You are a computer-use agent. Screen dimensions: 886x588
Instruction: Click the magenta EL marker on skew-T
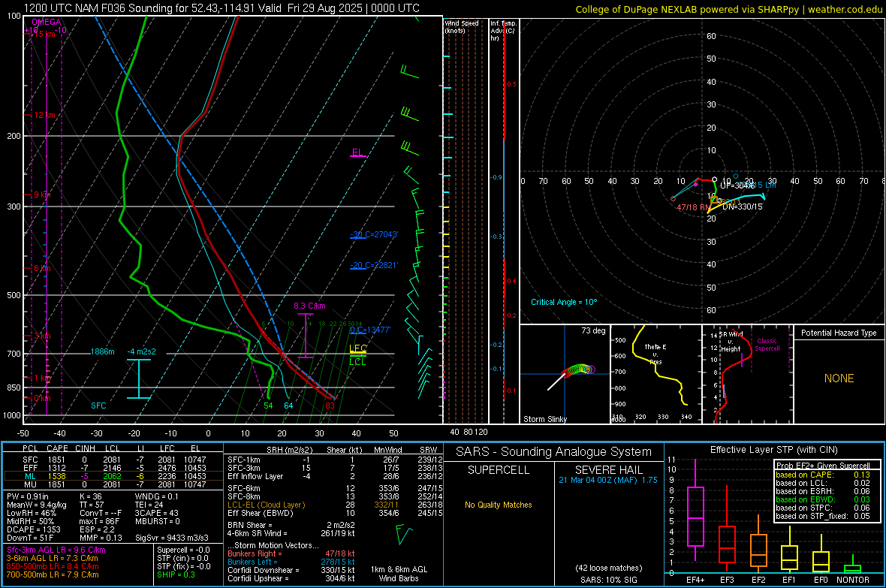click(x=357, y=152)
